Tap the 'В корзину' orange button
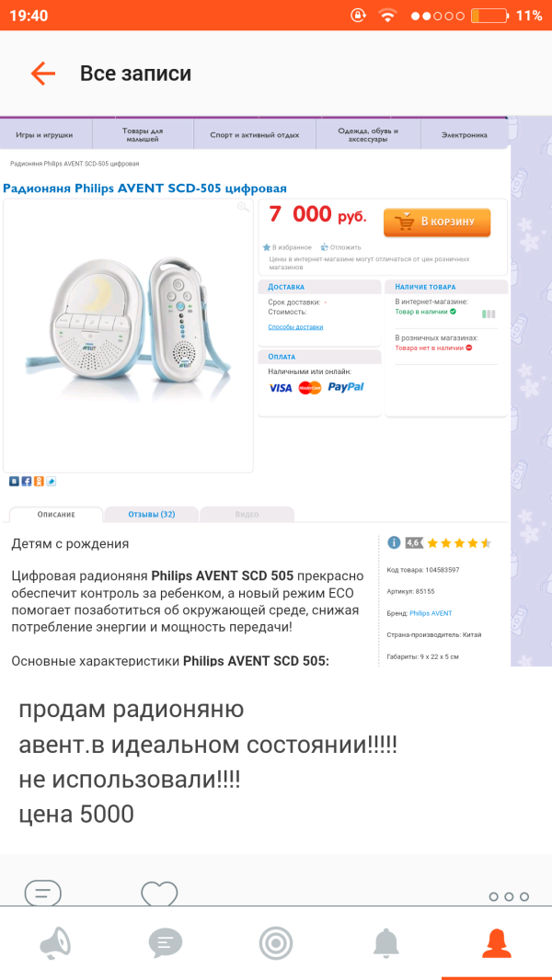Viewport: 552px width, 980px height. click(x=437, y=222)
